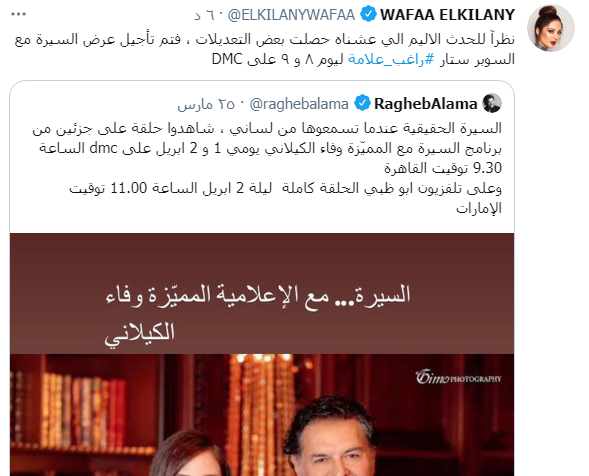This screenshot has width=589, height=476.
Task: Click the quoted tweet date ٢٥ مارس
Action: [206, 104]
